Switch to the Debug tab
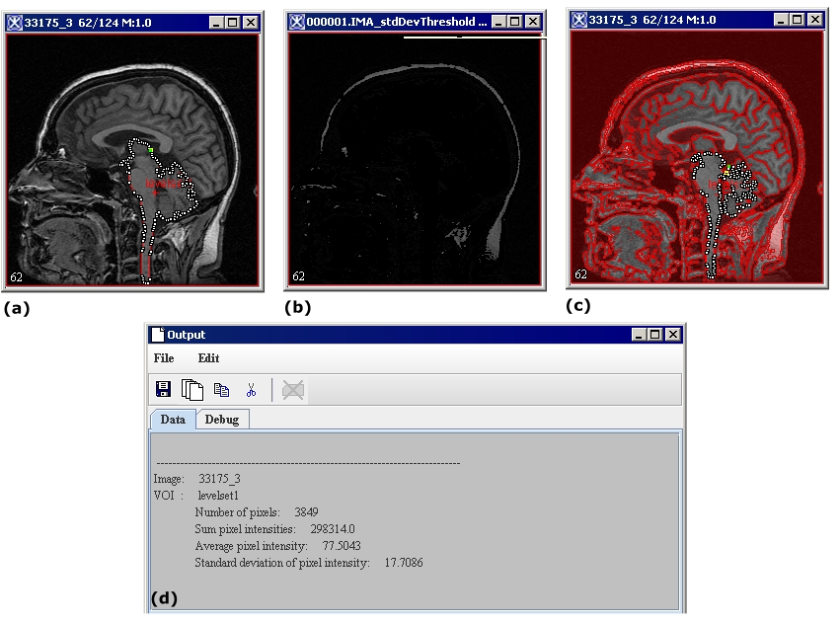The width and height of the screenshot is (840, 622). [222, 420]
